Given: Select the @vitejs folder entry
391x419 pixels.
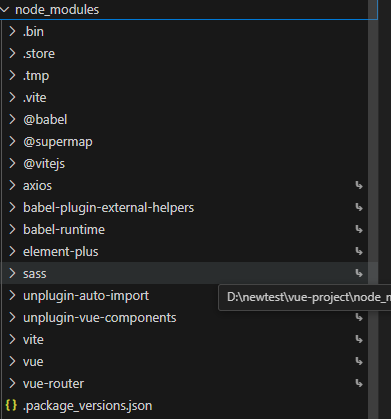Looking at the screenshot, I should click(185, 163).
